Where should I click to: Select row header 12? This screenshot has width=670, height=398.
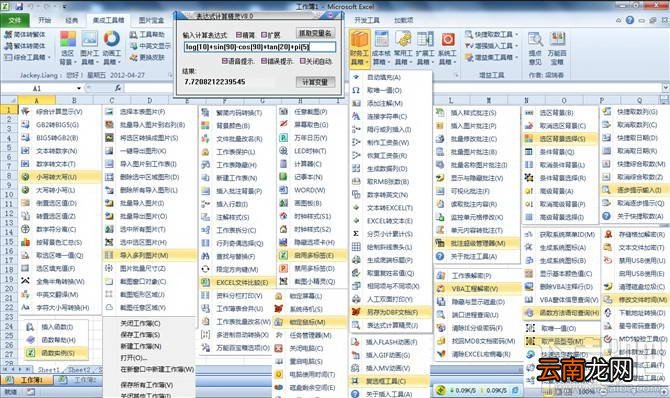click(9, 213)
